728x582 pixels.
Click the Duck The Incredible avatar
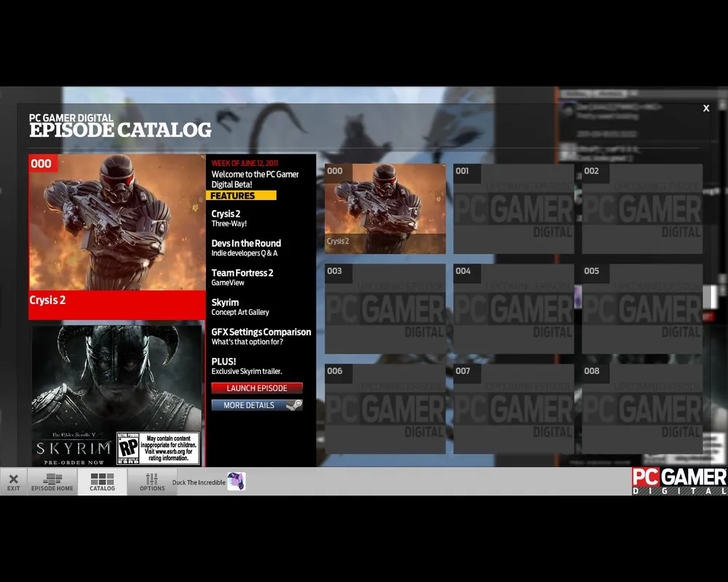236,482
